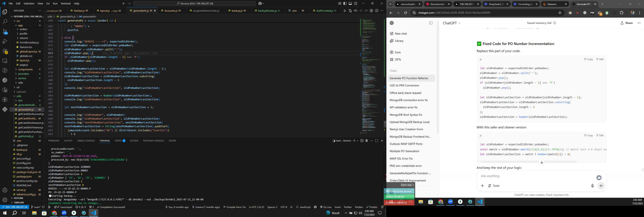Screen dimensions: 644x217
Task: Maximize the terminal panel size
Action: point(377,141)
